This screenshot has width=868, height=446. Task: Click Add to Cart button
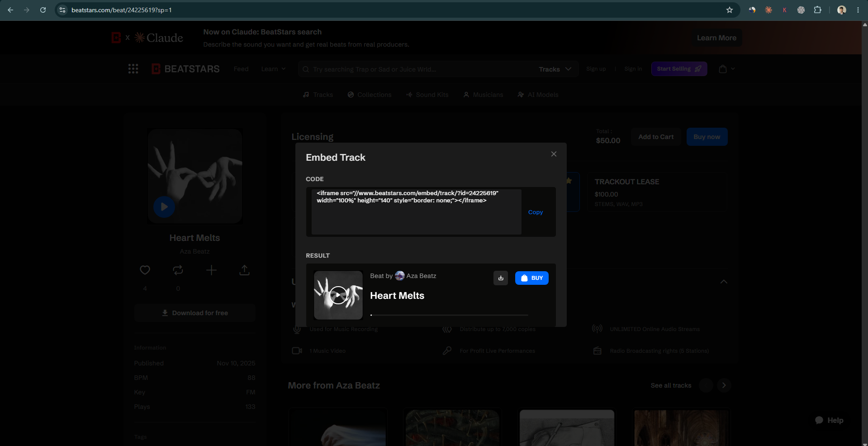(656, 137)
